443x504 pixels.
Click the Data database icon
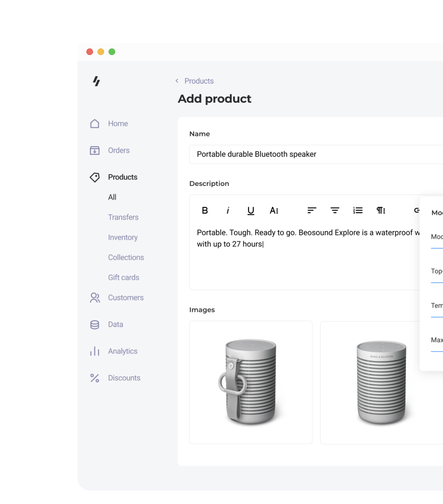95,325
